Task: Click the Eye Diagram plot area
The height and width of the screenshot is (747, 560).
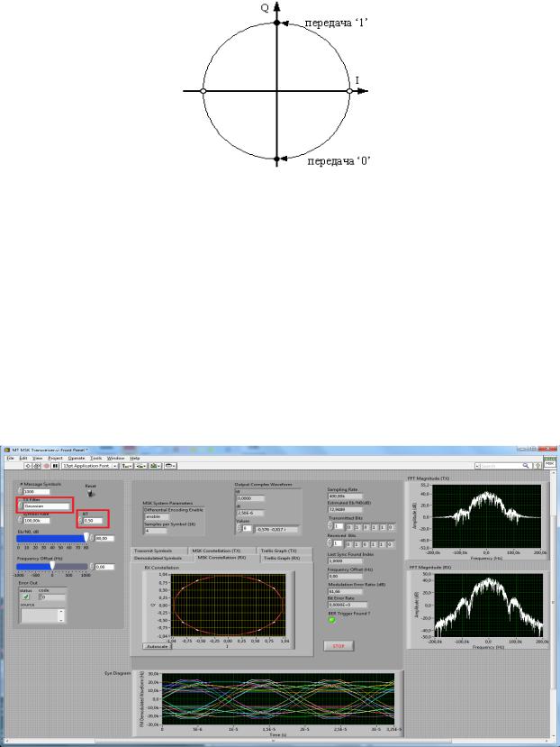Action: pyautogui.click(x=278, y=698)
